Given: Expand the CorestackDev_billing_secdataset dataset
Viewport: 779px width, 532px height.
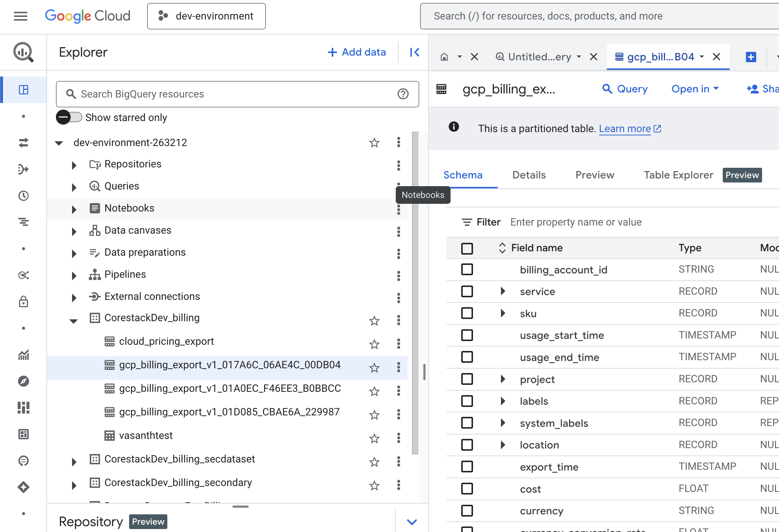Looking at the screenshot, I should click(74, 461).
